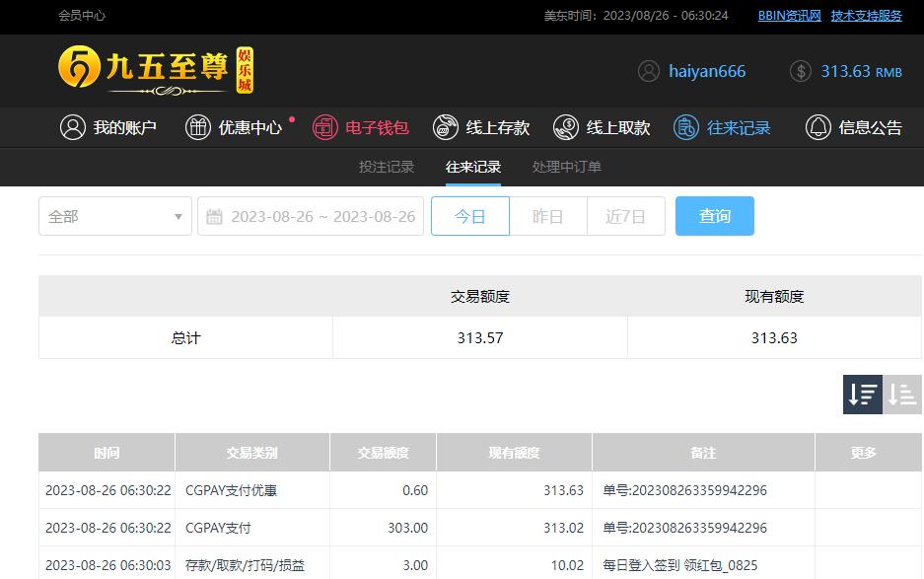Switch to 往来记录 sub-tab
Image resolution: width=924 pixels, height=579 pixels.
click(x=473, y=167)
